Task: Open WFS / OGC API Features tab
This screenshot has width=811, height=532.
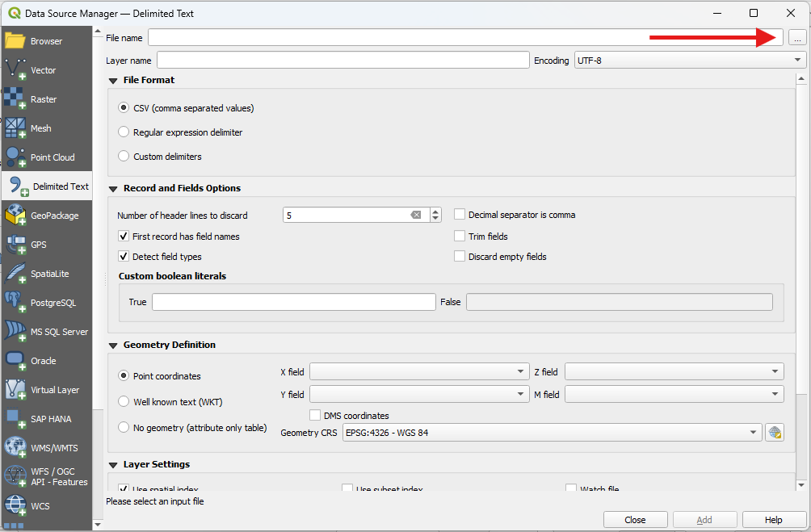Action: [47, 476]
